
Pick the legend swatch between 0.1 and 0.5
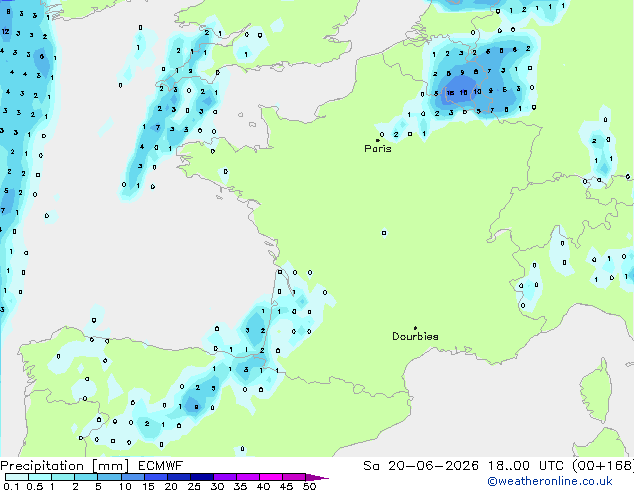click(17, 477)
